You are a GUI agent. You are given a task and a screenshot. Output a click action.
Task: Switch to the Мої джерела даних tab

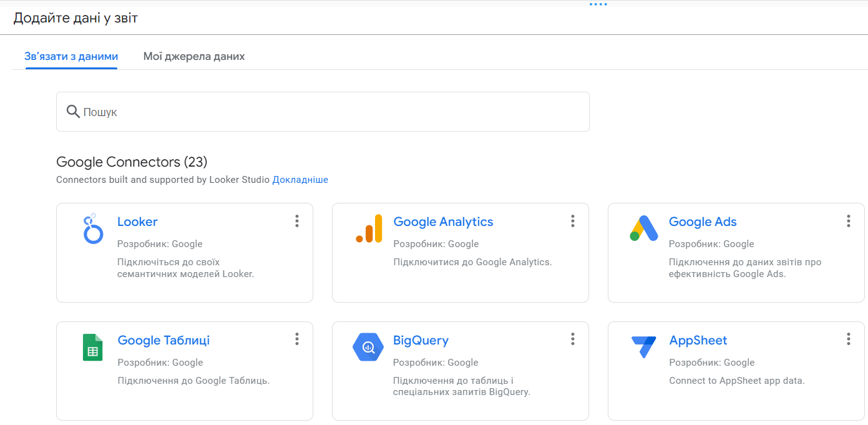194,56
